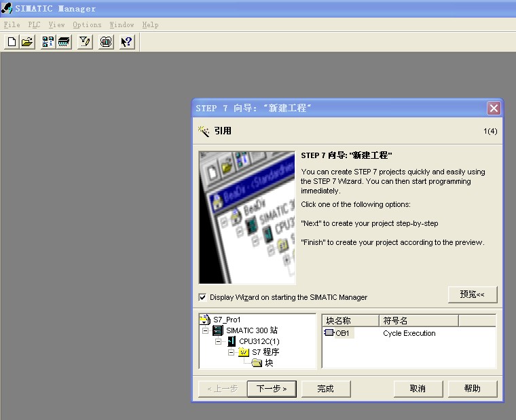The width and height of the screenshot is (516, 420).
Task: Open the Help menu
Action: [151, 24]
